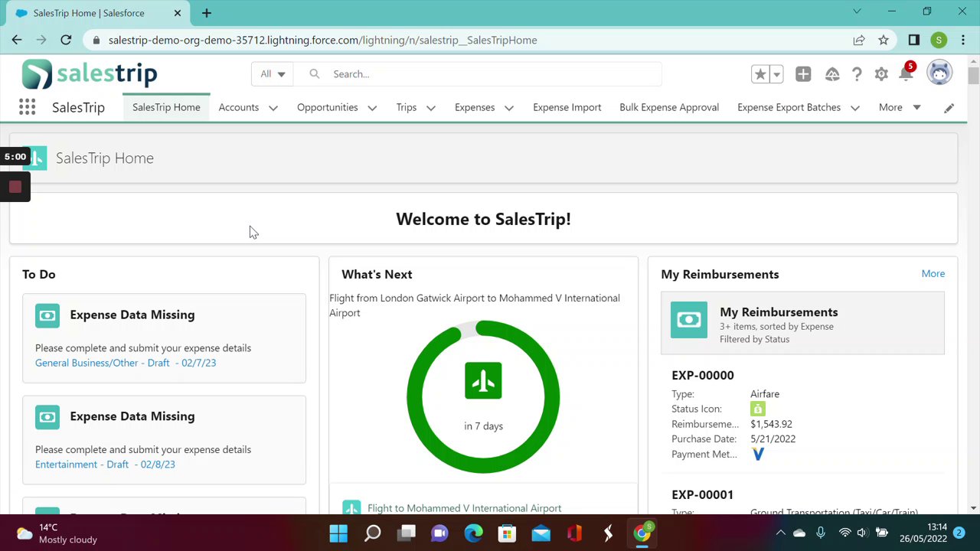Screen dimensions: 980x551
Task: Click the salestrip logo
Action: click(90, 74)
